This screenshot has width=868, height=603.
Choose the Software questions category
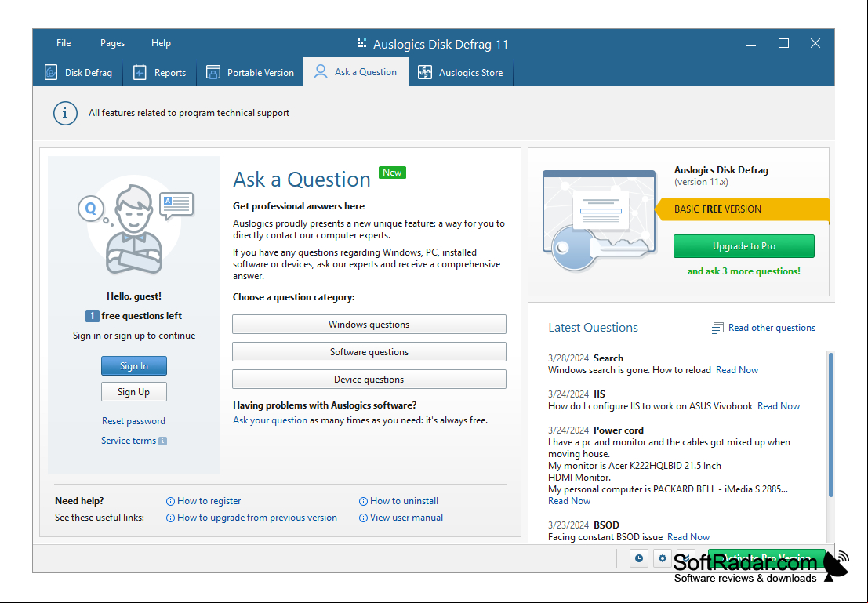[369, 352]
